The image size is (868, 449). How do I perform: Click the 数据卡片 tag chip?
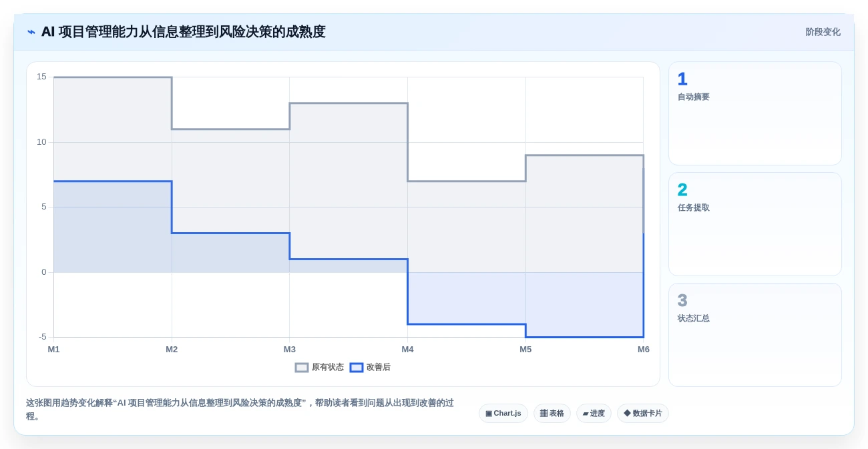643,414
